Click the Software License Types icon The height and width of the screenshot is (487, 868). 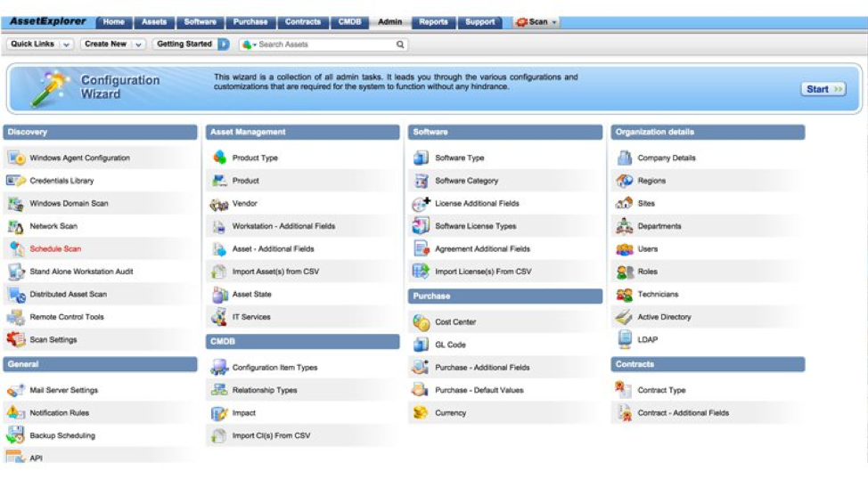click(x=421, y=226)
